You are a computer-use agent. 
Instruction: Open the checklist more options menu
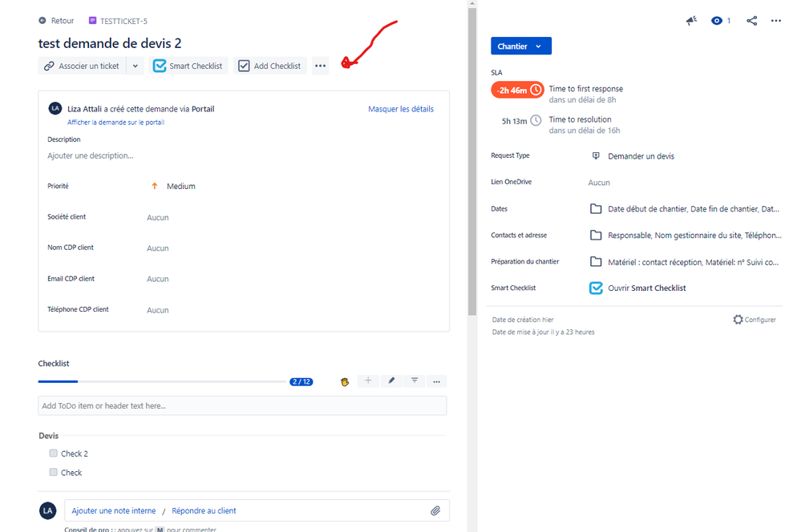pos(437,381)
